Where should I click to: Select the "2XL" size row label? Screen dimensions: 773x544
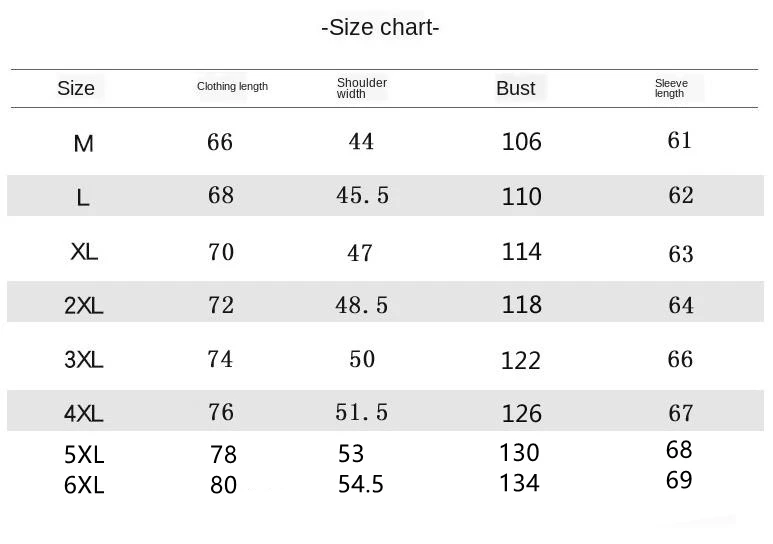(84, 306)
